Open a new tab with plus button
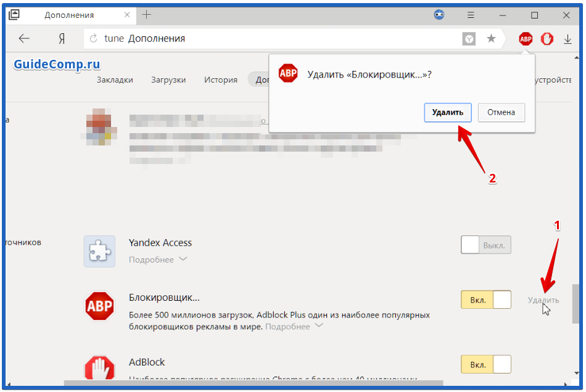The image size is (586, 392). pyautogui.click(x=147, y=15)
